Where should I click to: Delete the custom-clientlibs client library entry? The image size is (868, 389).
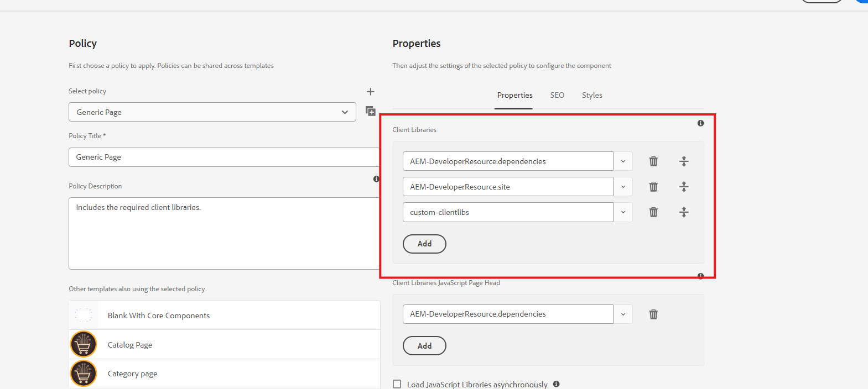click(653, 212)
